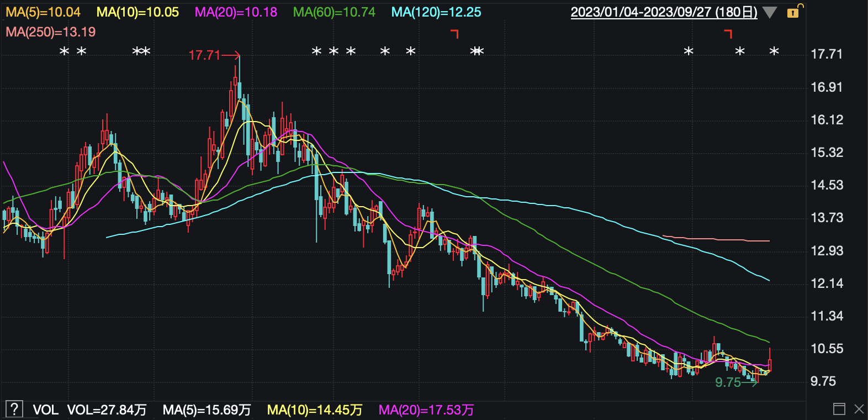Click the 11.34 price axis label
Image resolution: width=868 pixels, height=420 pixels.
pyautogui.click(x=827, y=316)
